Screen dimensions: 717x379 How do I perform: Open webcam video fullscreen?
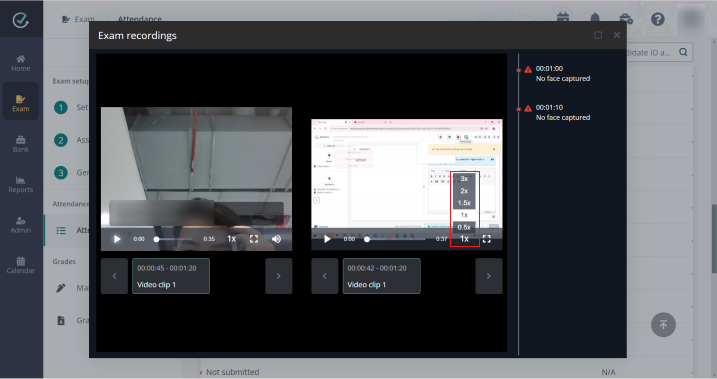[254, 239]
